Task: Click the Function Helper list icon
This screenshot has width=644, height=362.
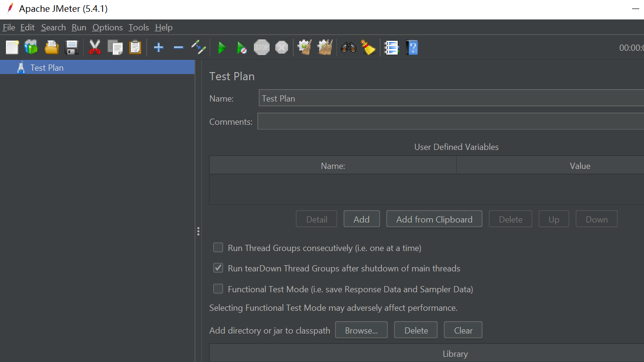Action: pyautogui.click(x=392, y=47)
